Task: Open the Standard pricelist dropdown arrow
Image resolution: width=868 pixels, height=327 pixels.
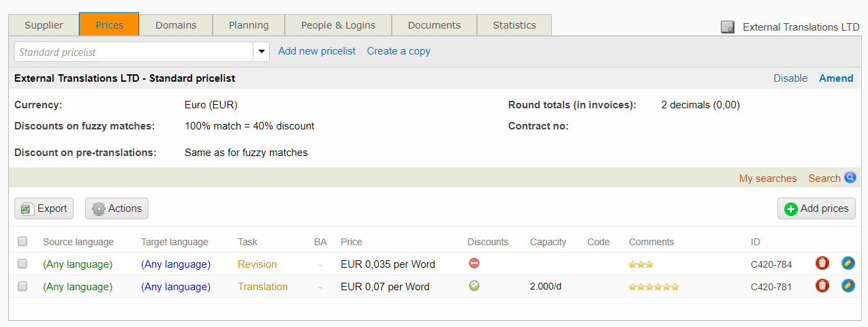Action: point(262,52)
